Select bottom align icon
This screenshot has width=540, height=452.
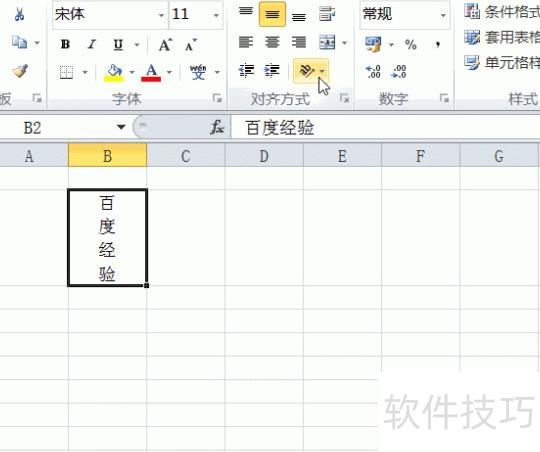299,16
